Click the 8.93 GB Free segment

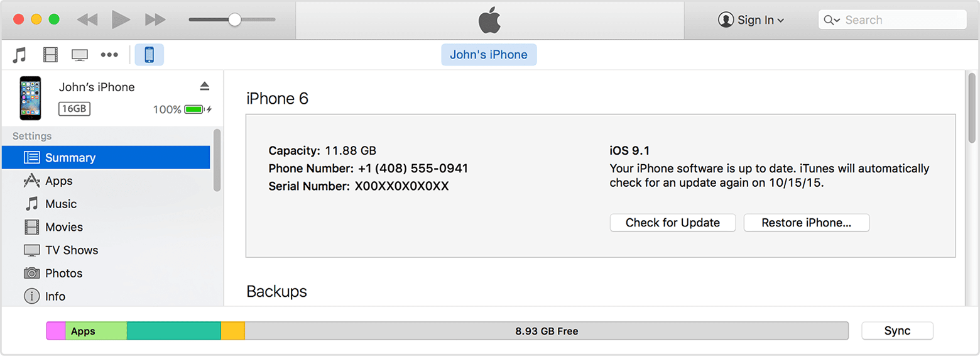547,331
